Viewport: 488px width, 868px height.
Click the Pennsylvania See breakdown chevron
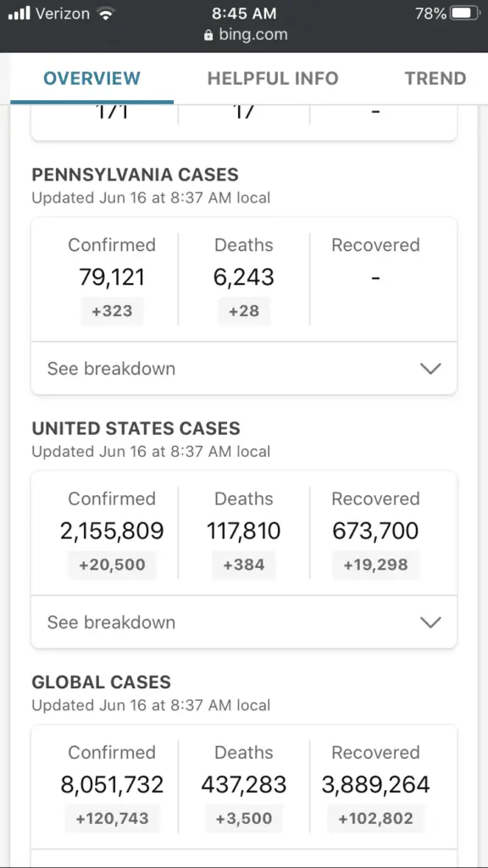point(430,369)
